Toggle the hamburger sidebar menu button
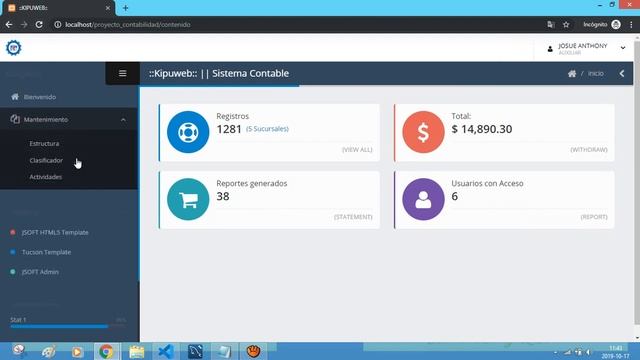 122,73
